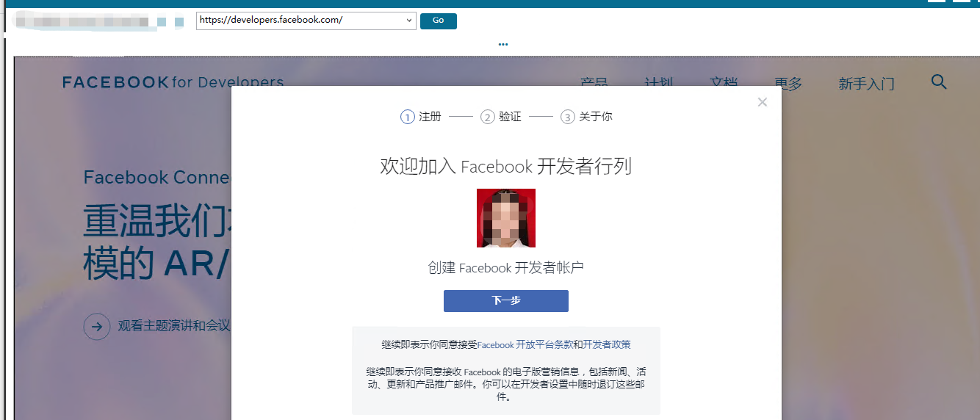
Task: Open the 开发者政策 link
Action: [607, 344]
